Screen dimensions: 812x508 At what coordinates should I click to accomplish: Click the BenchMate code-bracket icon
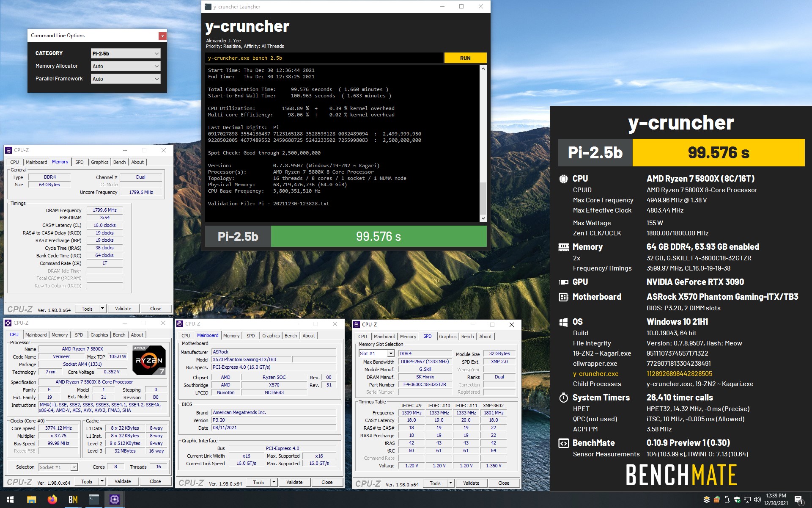[x=563, y=443]
